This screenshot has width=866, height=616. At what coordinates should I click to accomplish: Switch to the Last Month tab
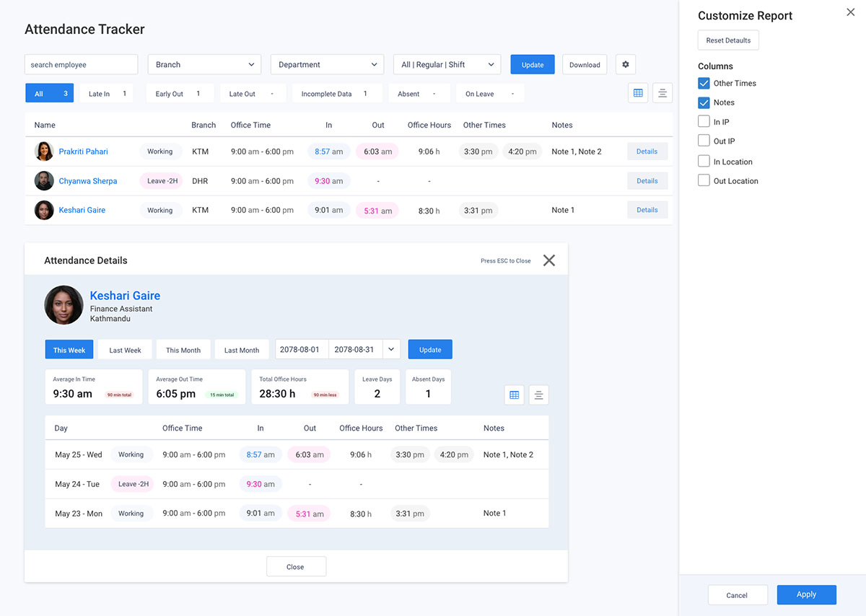[x=242, y=349]
